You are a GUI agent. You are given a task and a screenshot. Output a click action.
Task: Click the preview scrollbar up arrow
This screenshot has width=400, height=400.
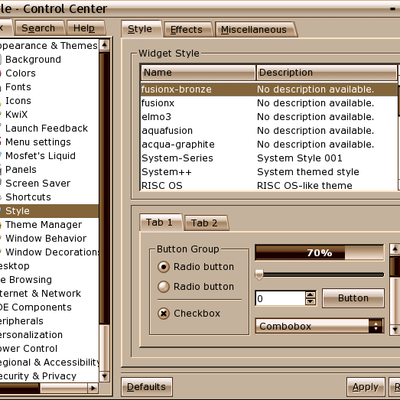pyautogui.click(x=395, y=249)
